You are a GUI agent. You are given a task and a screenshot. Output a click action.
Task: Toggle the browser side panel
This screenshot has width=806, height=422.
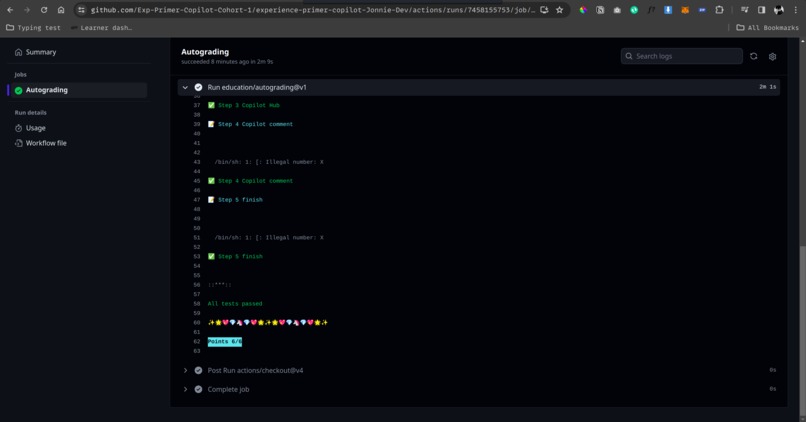[x=761, y=10]
